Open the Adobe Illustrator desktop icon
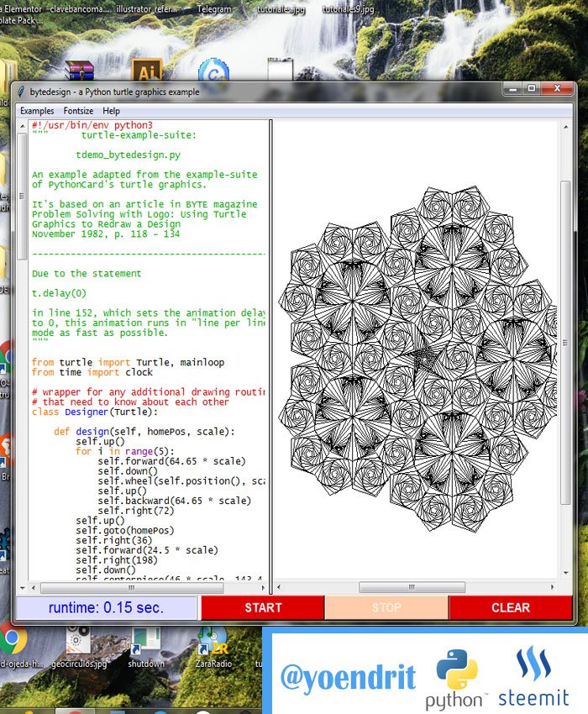This screenshot has width=588, height=714. tap(147, 71)
